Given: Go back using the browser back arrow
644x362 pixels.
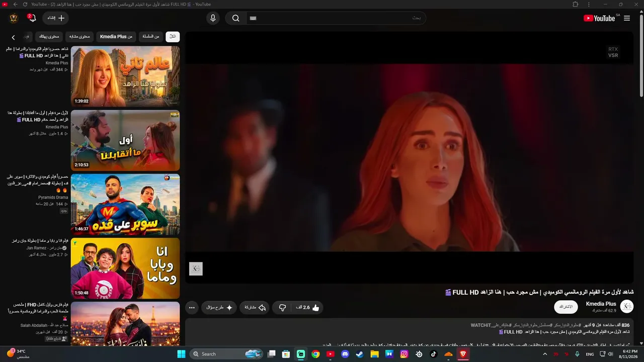Looking at the screenshot, I should pyautogui.click(x=15, y=4).
